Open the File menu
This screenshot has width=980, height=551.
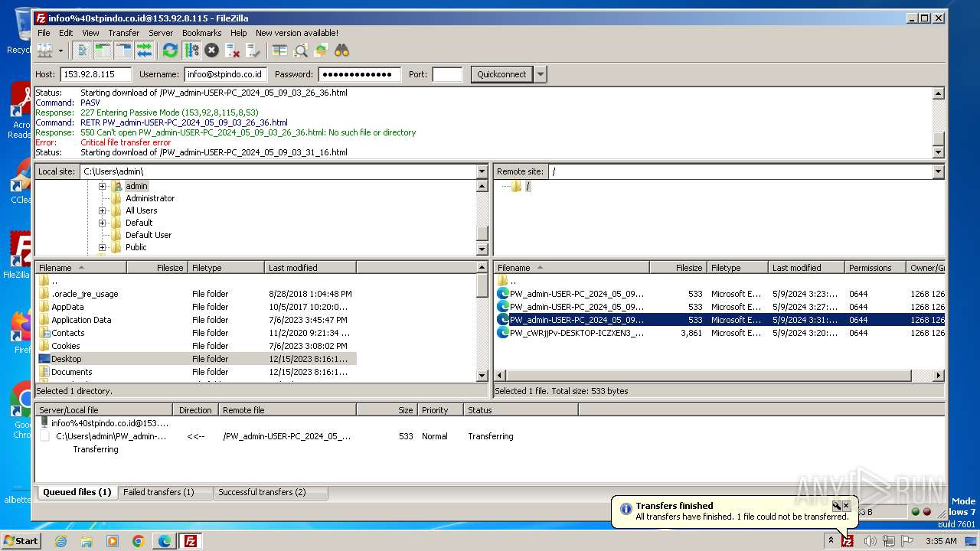(44, 33)
